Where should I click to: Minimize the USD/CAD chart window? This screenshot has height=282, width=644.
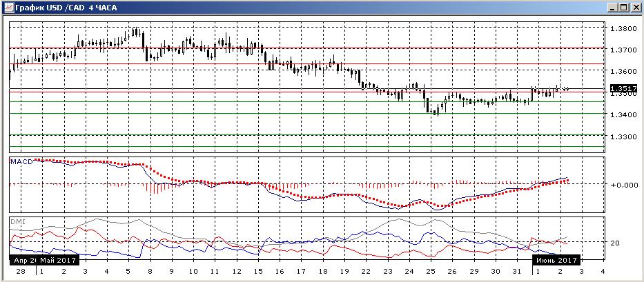(614, 8)
